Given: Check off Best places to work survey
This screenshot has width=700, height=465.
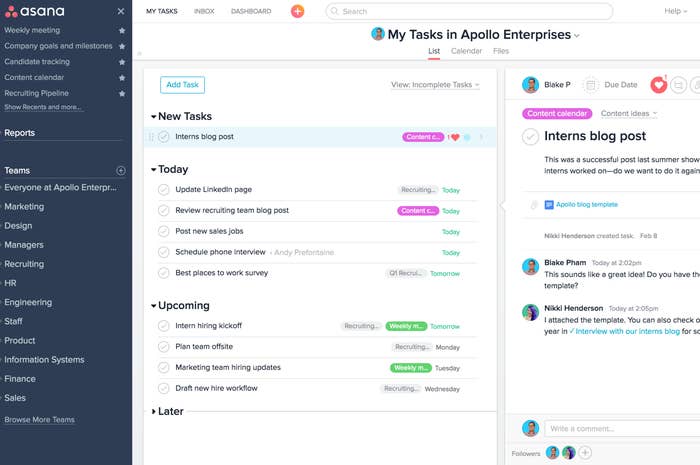Looking at the screenshot, I should point(163,273).
